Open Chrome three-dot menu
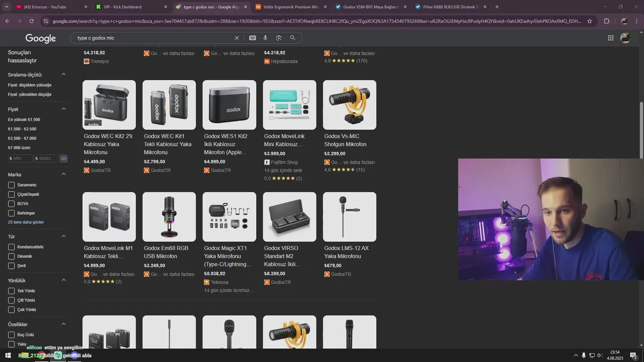The height and width of the screenshot is (362, 644). click(636, 21)
